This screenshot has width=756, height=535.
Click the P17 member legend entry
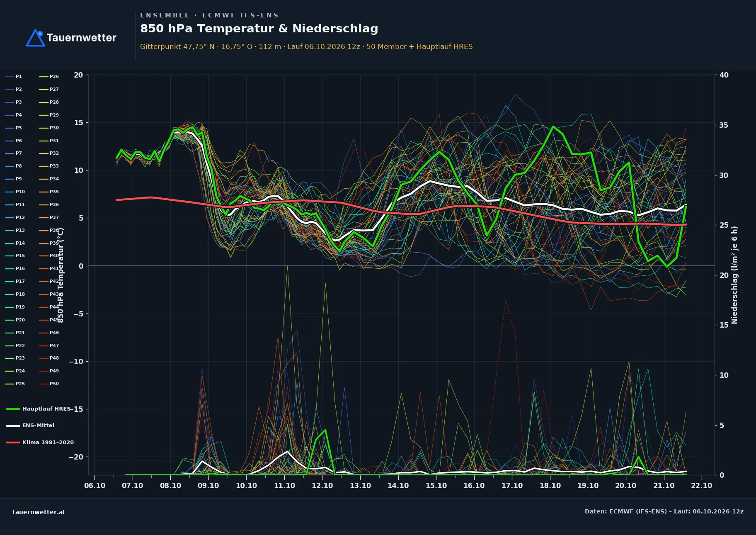(15, 281)
